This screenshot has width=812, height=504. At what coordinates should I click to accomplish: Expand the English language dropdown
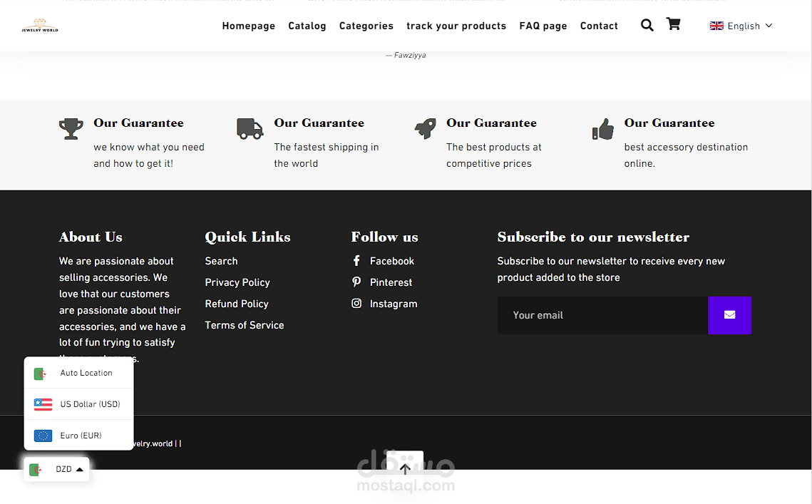click(741, 26)
